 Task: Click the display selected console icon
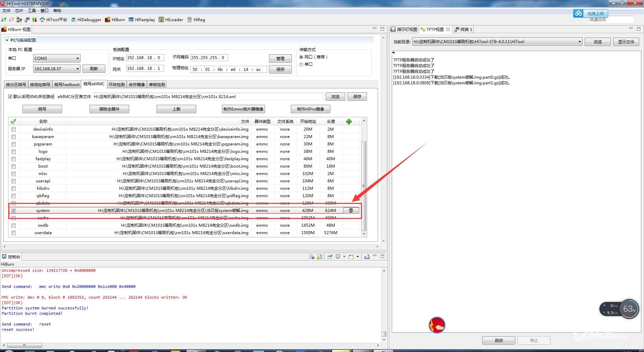[x=338, y=257]
